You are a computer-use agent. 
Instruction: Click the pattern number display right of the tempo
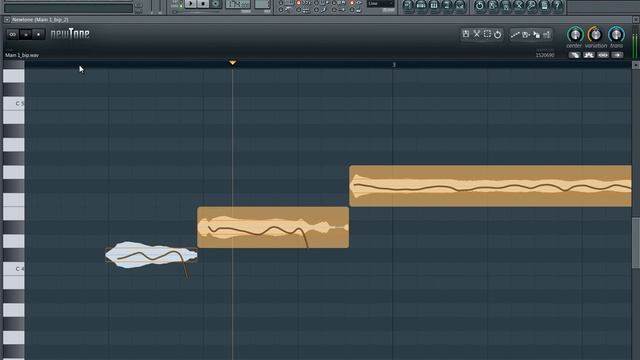coord(262,4)
